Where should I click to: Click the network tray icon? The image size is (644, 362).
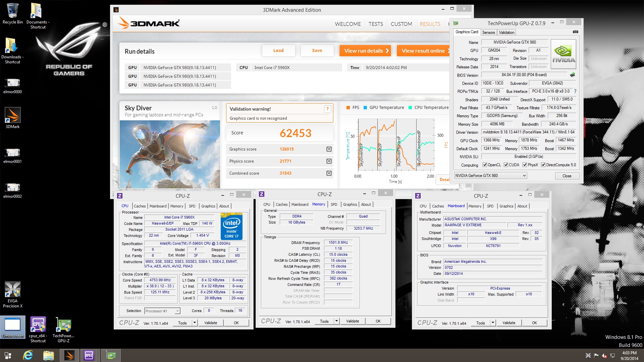pyautogui.click(x=612, y=356)
